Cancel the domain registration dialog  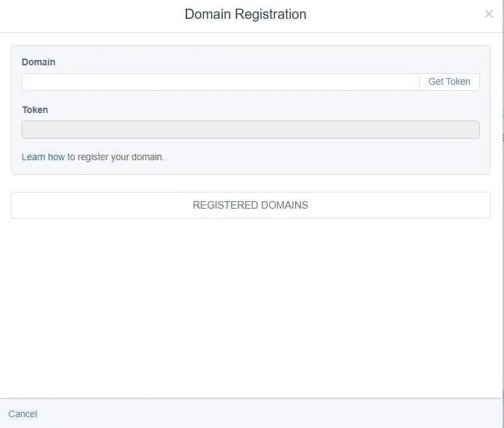(23, 414)
